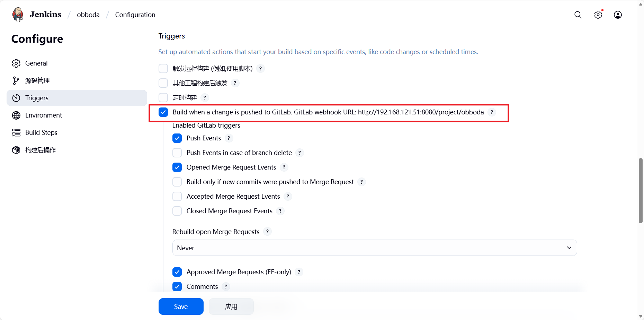
Task: Click the Configure page heading
Action: tap(37, 39)
